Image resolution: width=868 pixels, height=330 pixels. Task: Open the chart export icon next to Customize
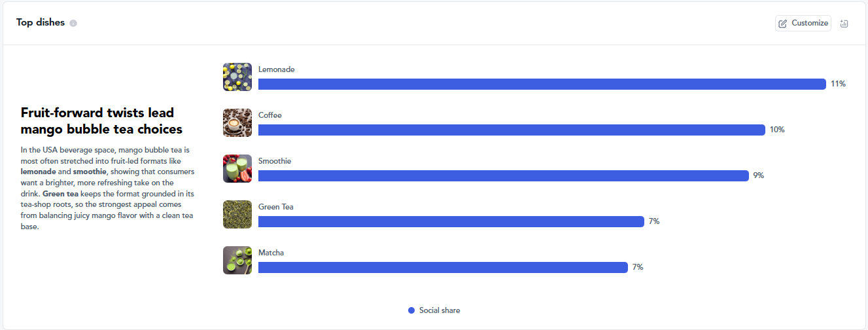(844, 24)
